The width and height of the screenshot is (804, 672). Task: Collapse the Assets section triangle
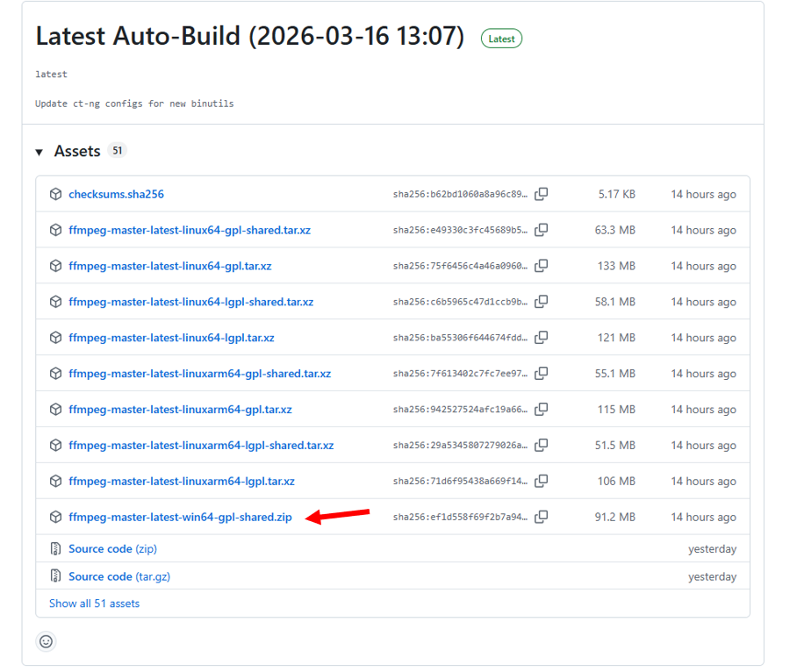(39, 152)
